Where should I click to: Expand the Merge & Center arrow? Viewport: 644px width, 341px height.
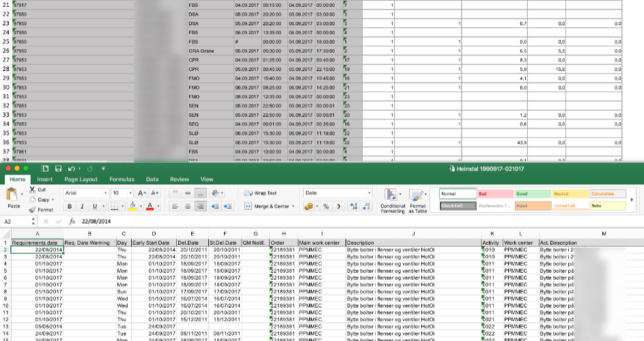click(x=293, y=207)
